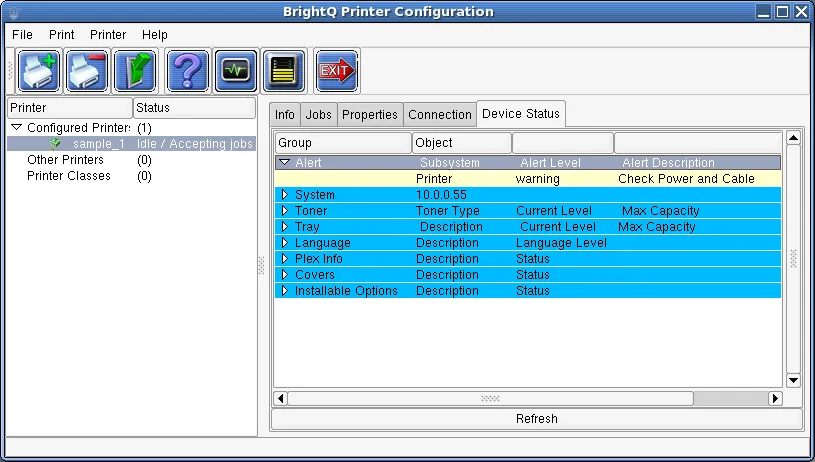The height and width of the screenshot is (462, 815).
Task: Expand the Plex Info group
Action: click(x=284, y=258)
